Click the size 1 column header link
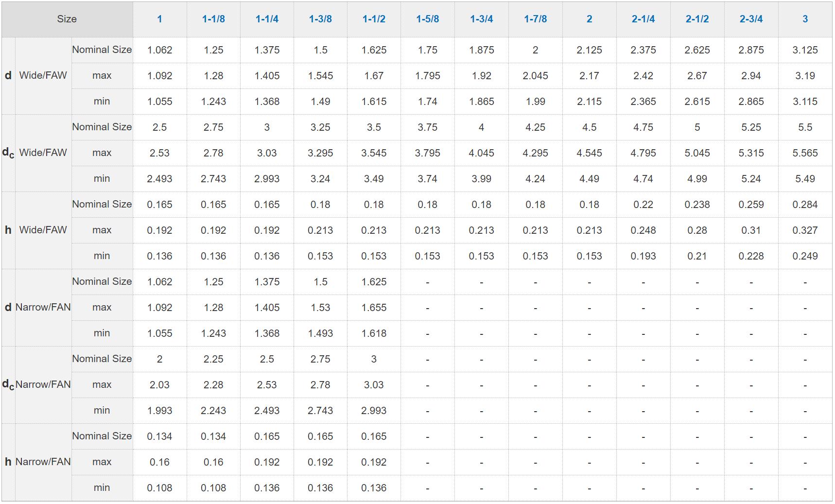 click(x=159, y=19)
